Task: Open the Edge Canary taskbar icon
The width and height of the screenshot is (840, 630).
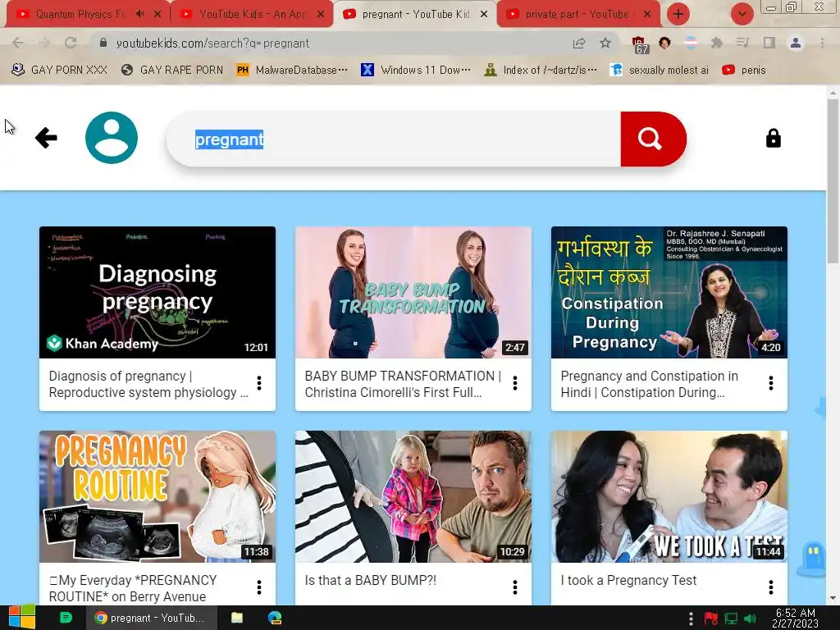Action: [x=275, y=618]
